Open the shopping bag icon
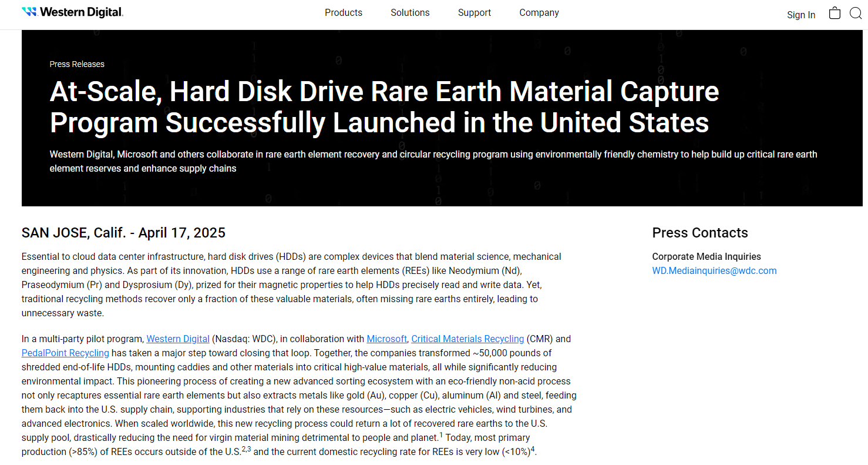This screenshot has width=868, height=465. click(835, 13)
